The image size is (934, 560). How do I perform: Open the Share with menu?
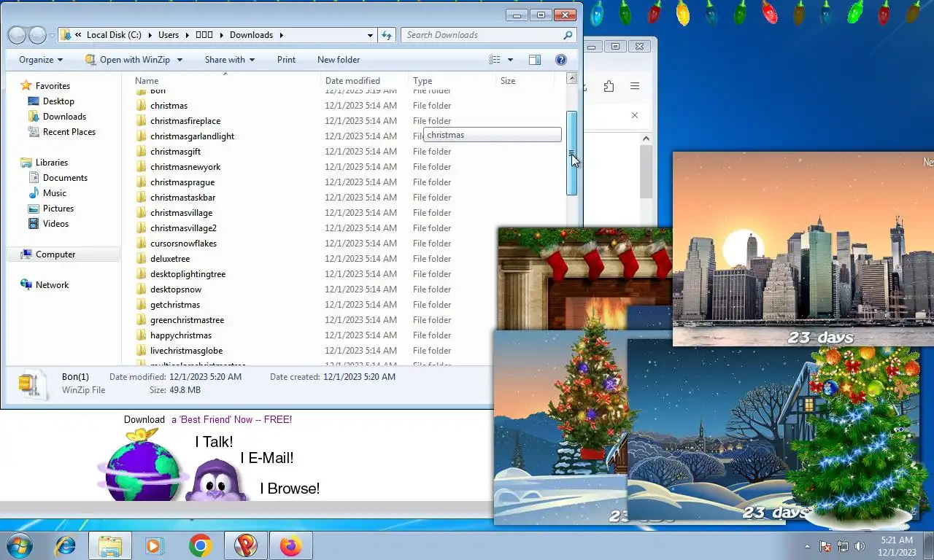(230, 60)
